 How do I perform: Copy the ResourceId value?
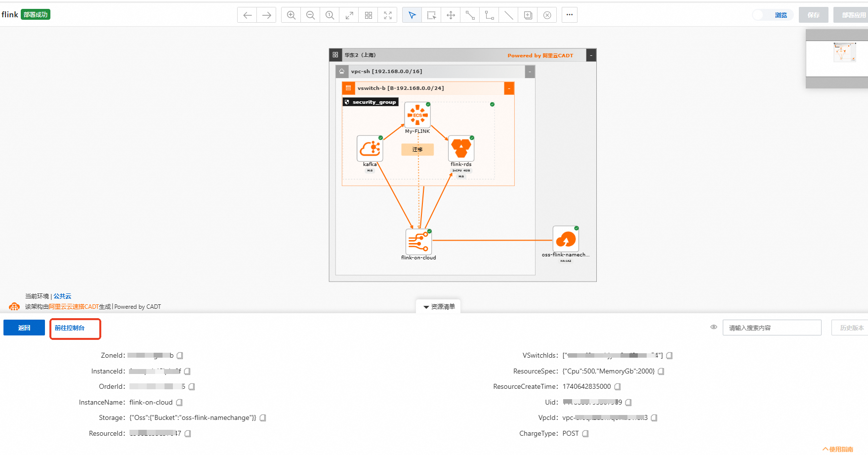188,434
